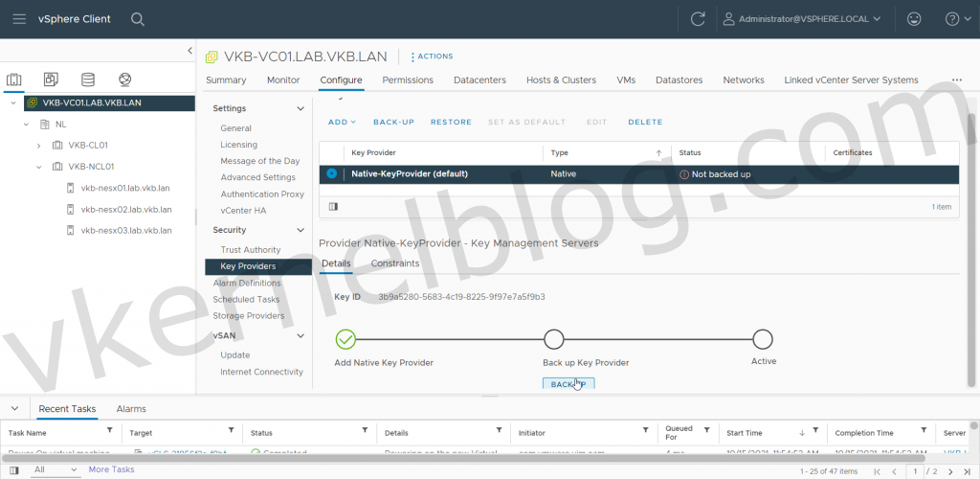
Task: Refresh the vSphere Client view
Action: click(698, 19)
